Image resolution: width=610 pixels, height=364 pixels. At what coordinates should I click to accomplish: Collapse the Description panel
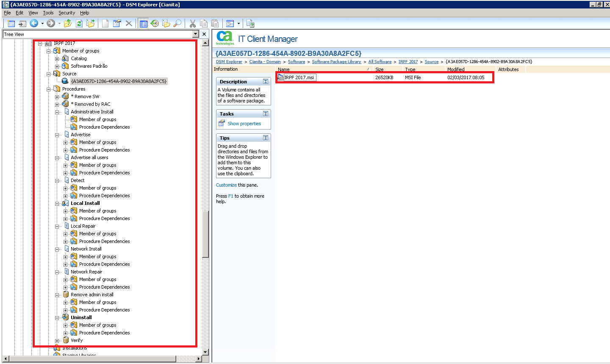266,81
